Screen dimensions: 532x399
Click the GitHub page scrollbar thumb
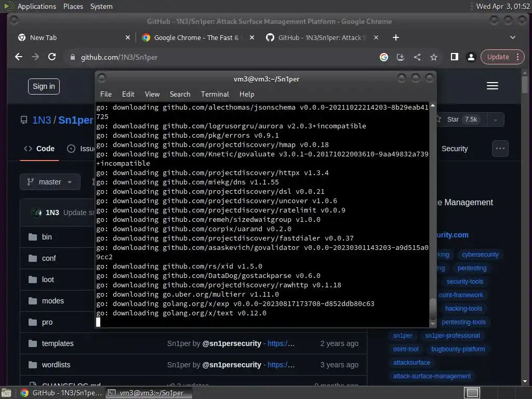(525, 85)
